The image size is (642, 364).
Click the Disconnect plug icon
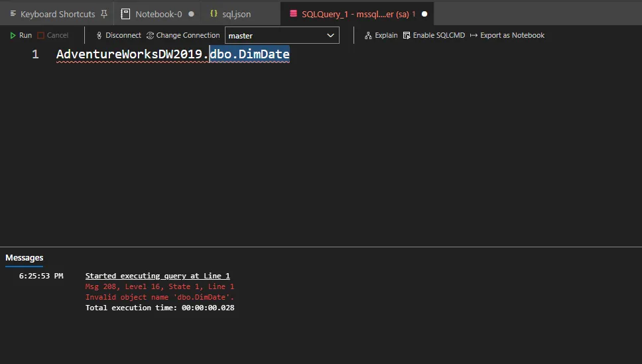coord(99,36)
